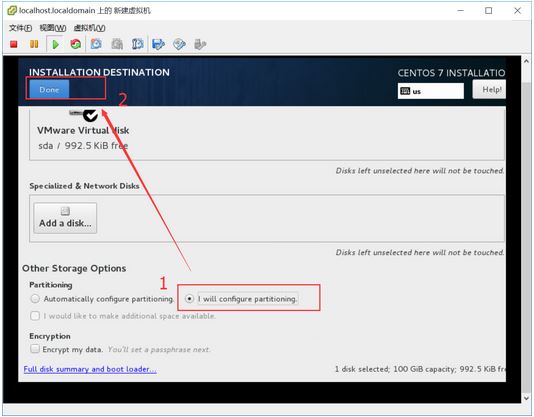Click the green Power On play icon
534x417 pixels.
(55, 44)
